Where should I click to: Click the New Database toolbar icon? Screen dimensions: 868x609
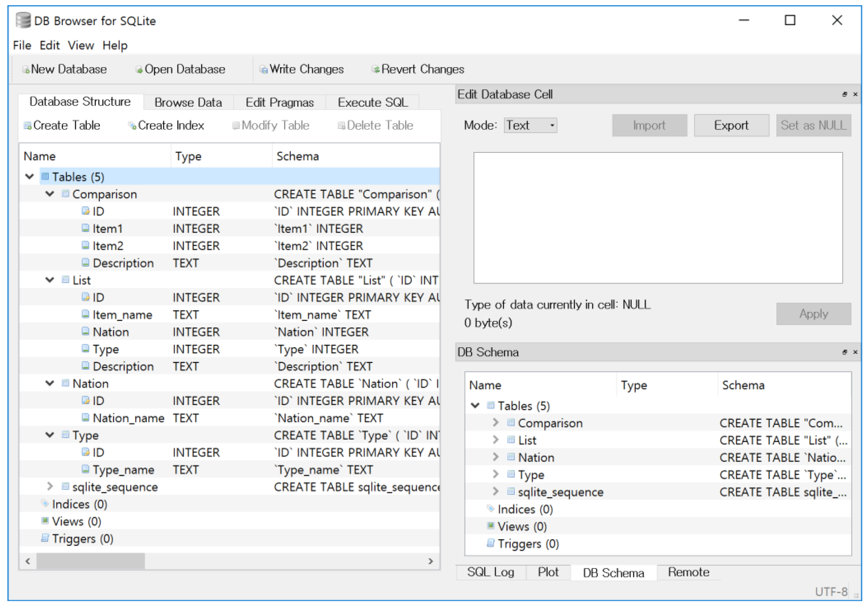click(x=26, y=70)
